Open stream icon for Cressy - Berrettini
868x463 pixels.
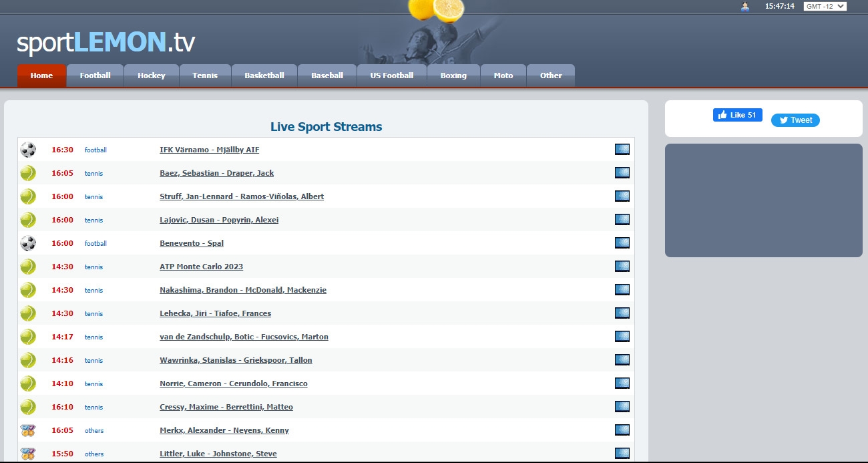[622, 406]
